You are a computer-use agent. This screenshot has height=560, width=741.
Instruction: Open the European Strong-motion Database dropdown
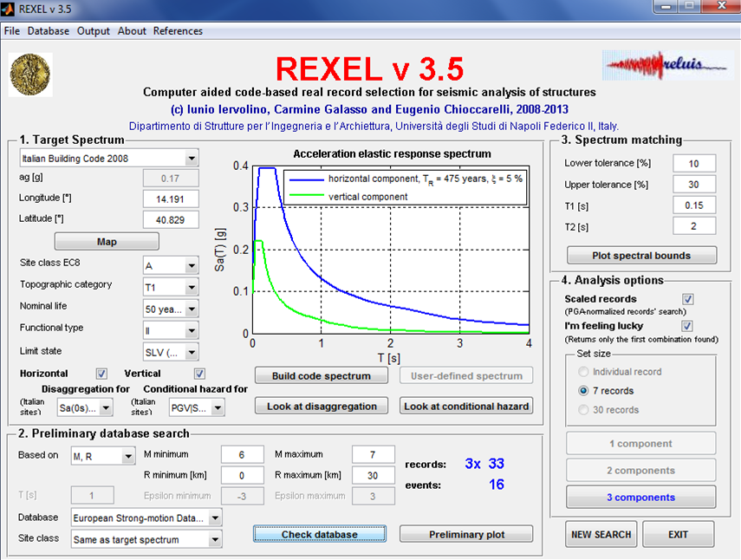pyautogui.click(x=146, y=518)
